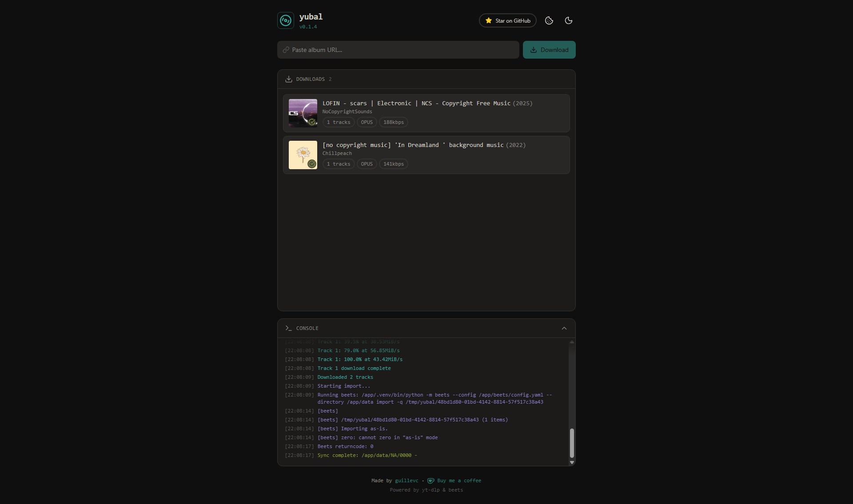Collapse the Console panel chevron
This screenshot has width=853, height=504.
[564, 328]
